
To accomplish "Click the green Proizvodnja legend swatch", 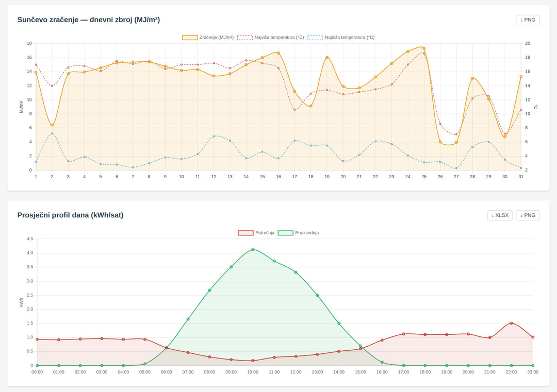I will [x=285, y=233].
